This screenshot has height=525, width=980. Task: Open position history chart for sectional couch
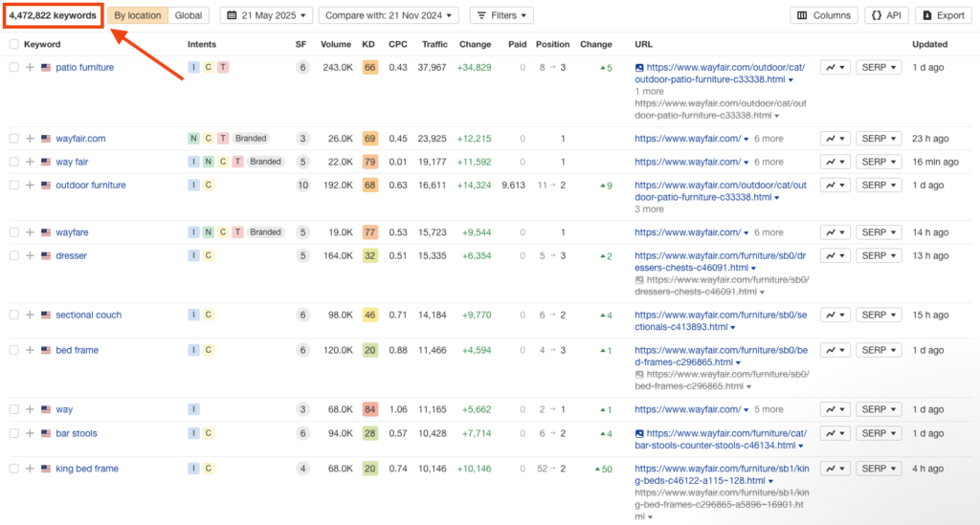835,316
